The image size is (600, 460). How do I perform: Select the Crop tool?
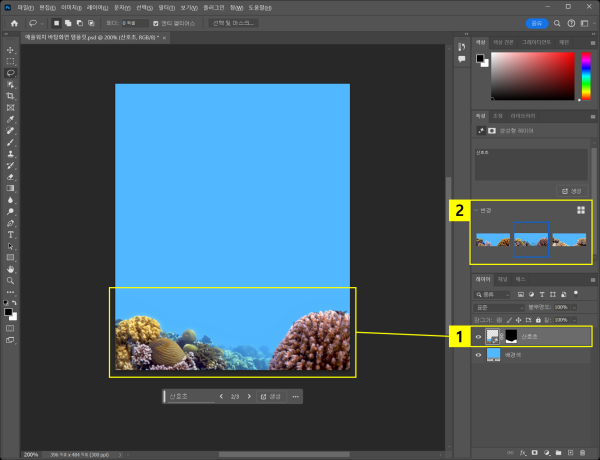[11, 95]
